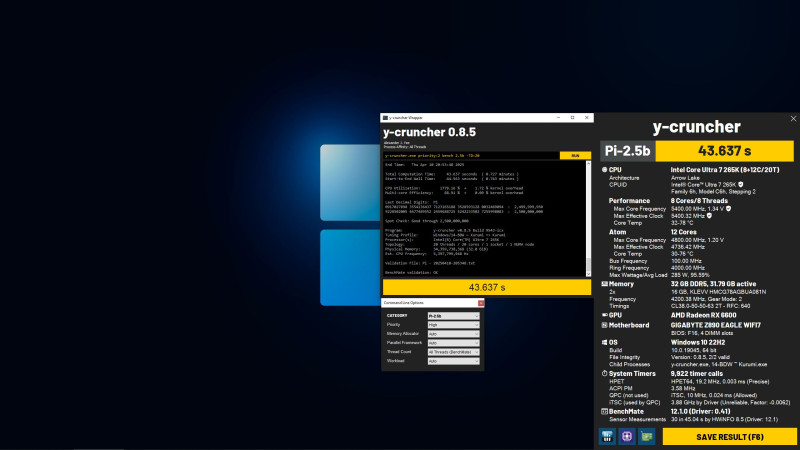Click the console scrollbar down arrow

click(588, 274)
